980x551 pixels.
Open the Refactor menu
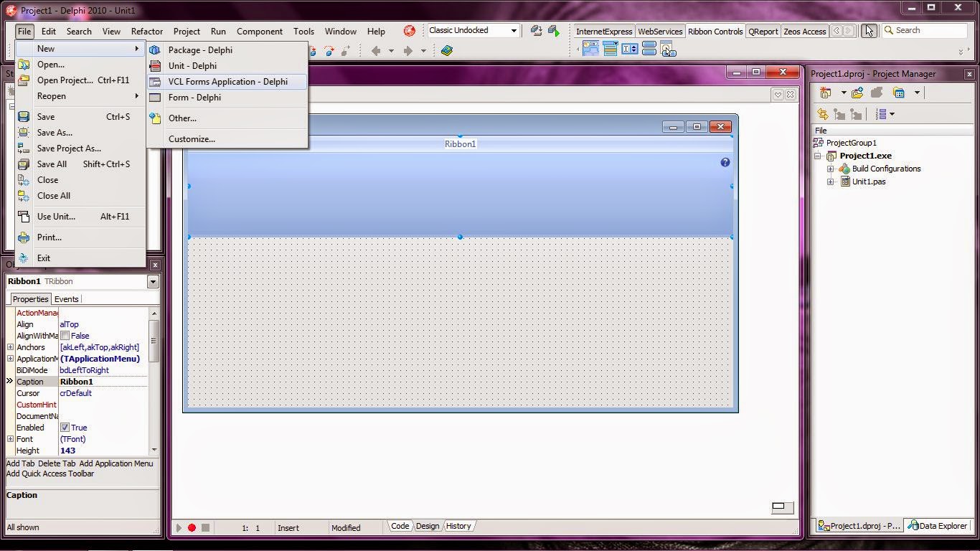pyautogui.click(x=147, y=31)
